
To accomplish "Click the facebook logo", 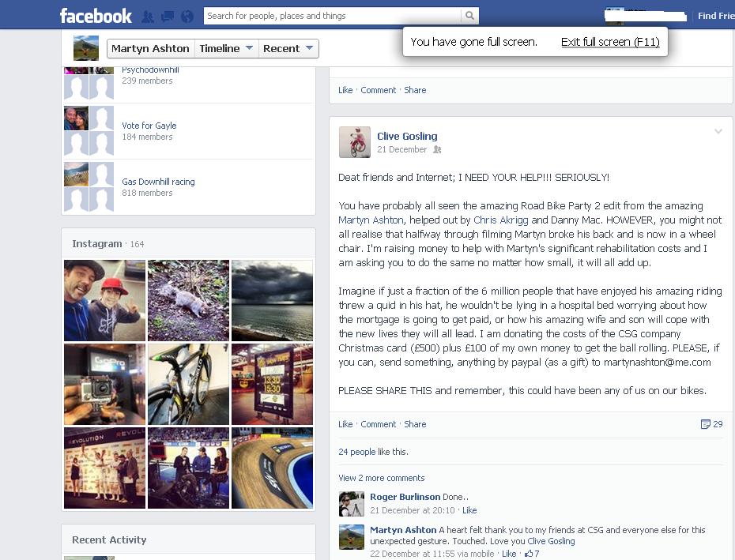I will [96, 16].
